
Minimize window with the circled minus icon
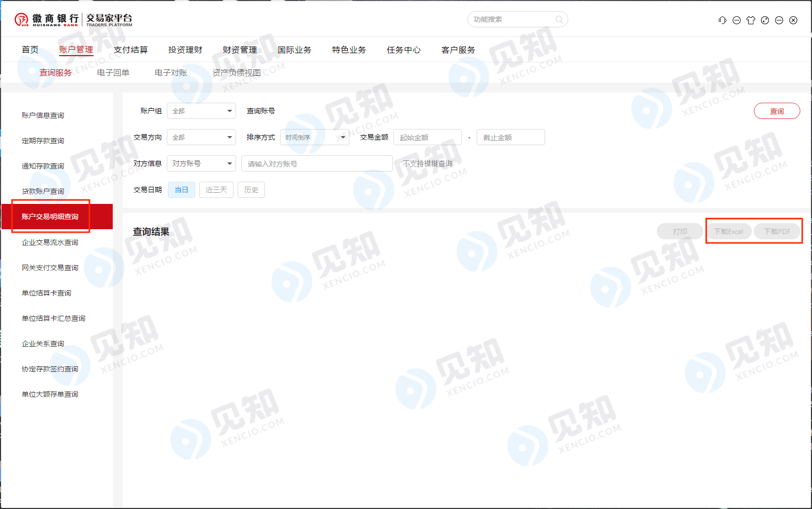[779, 20]
